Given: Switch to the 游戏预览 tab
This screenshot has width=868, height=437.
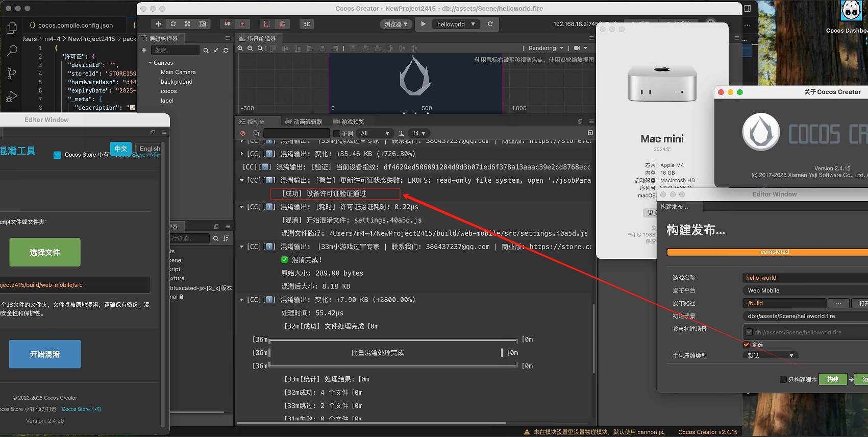Looking at the screenshot, I should [349, 122].
